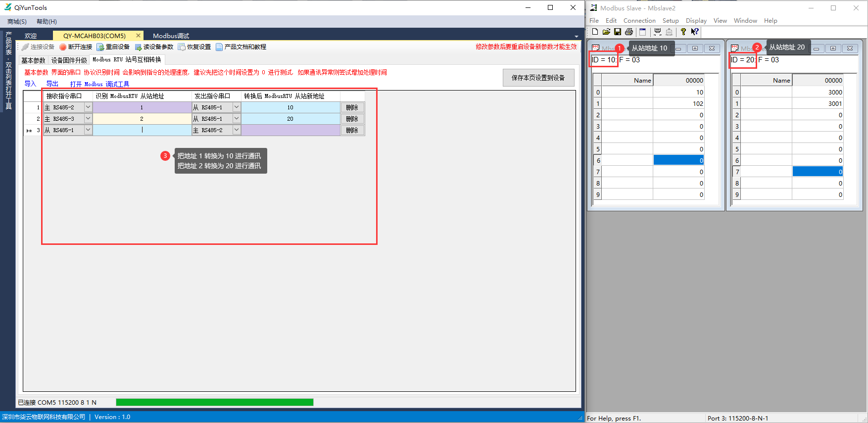
Task: Expand row 3 receive port dropdown 从 RS485-1
Action: click(88, 130)
